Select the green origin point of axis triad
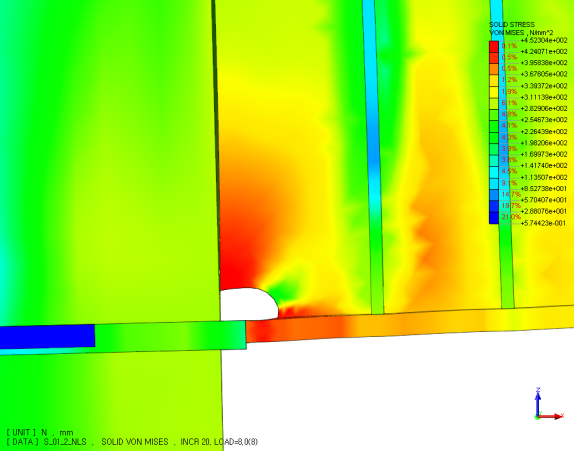574x451 pixels. tap(537, 417)
